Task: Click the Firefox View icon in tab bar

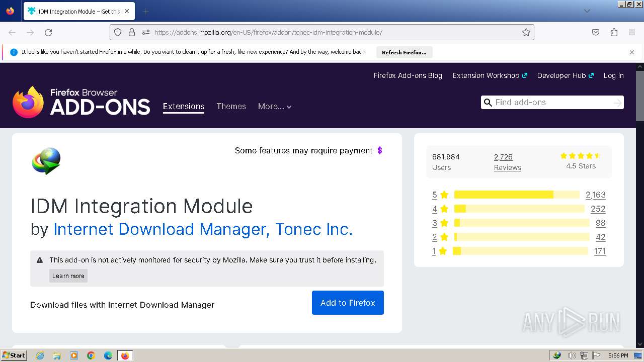Action: pyautogui.click(x=10, y=11)
